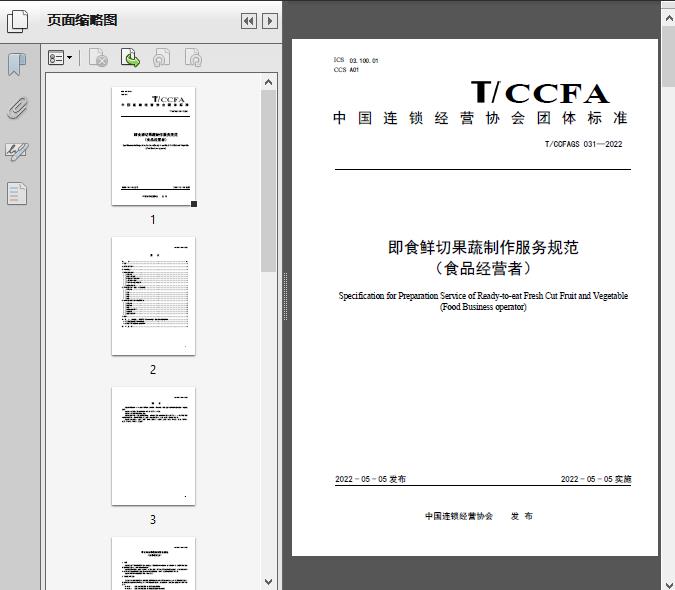Click the 'T/CCFA' heading in document
The width and height of the screenshot is (675, 590).
tap(540, 92)
